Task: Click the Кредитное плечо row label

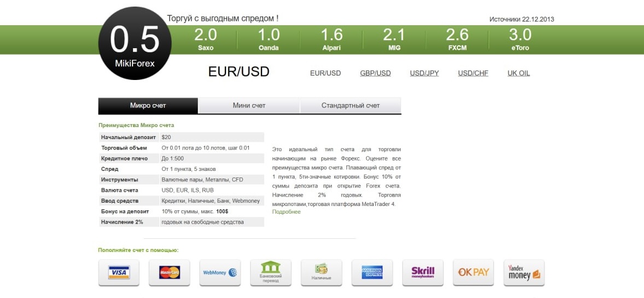Action: [124, 158]
